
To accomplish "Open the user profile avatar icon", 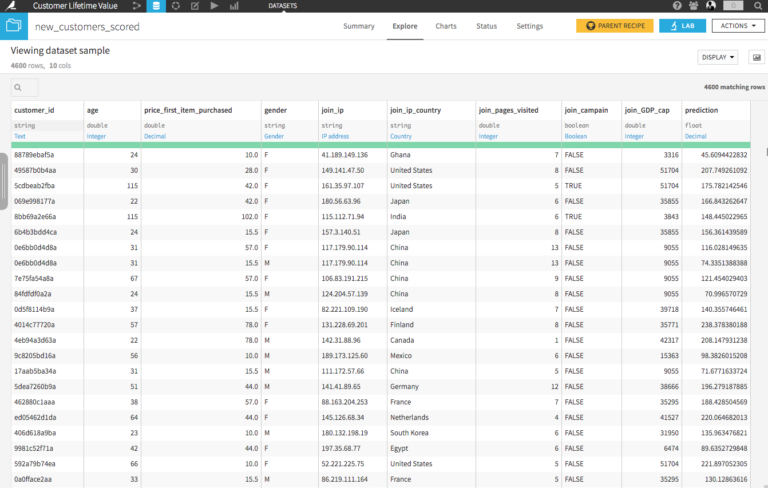I will point(711,6).
